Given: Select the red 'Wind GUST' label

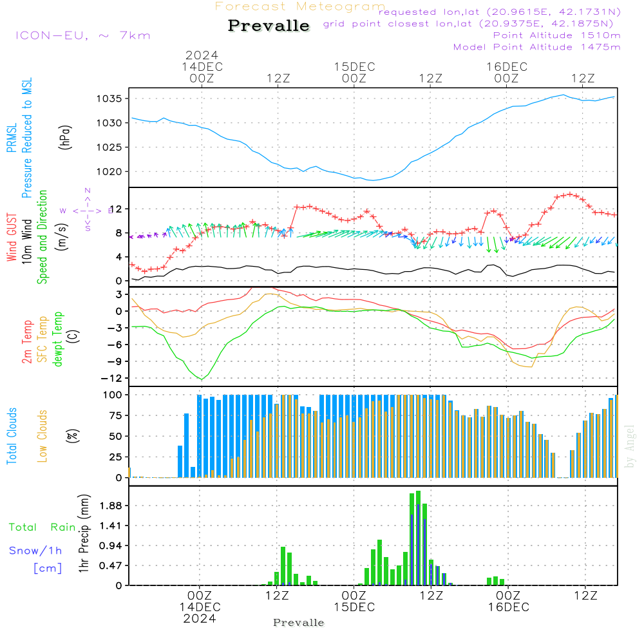Looking at the screenshot, I should [12, 236].
